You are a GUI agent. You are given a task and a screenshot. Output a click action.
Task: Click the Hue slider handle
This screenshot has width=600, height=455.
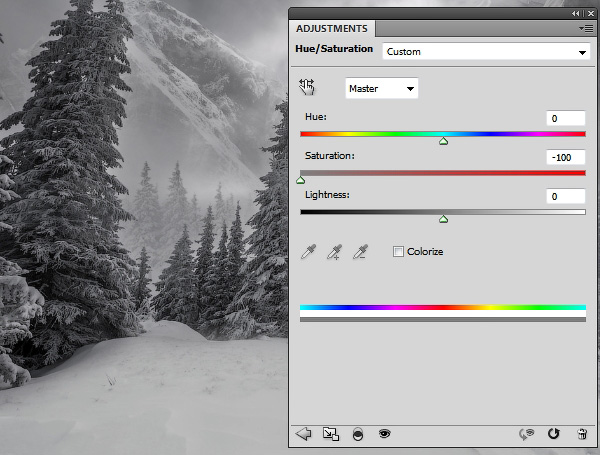point(443,141)
